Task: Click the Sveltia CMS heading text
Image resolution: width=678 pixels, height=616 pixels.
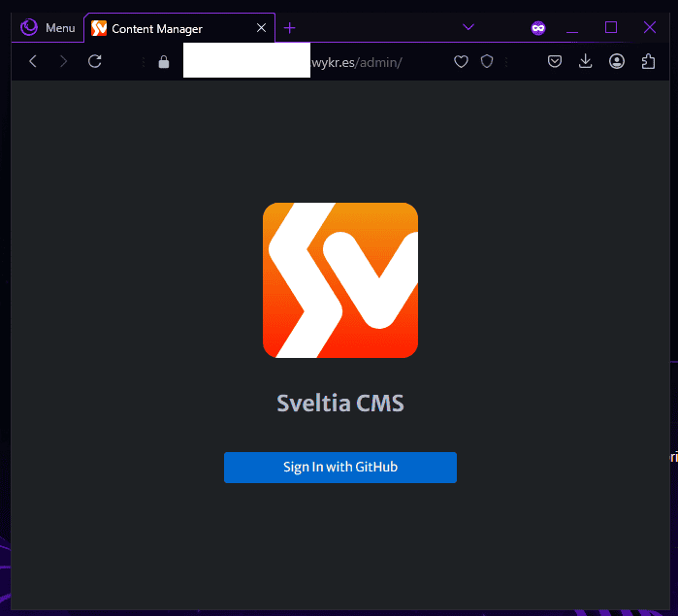Action: [340, 404]
